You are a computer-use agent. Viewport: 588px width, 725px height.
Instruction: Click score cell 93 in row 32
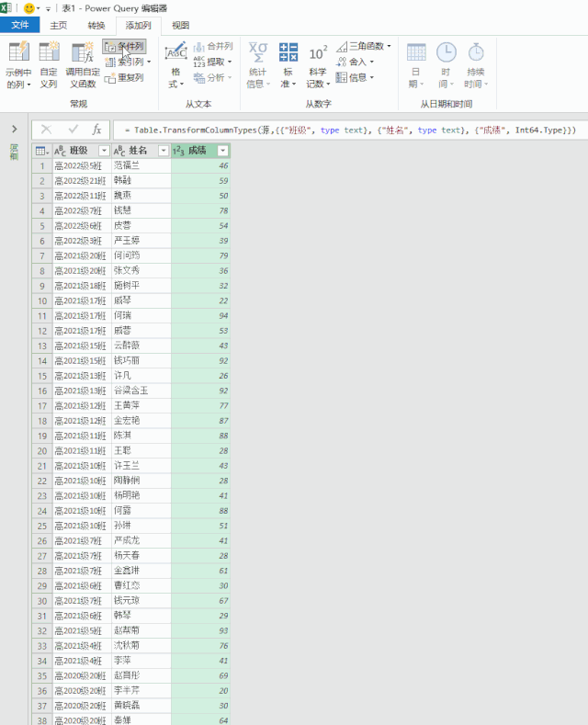(200, 630)
